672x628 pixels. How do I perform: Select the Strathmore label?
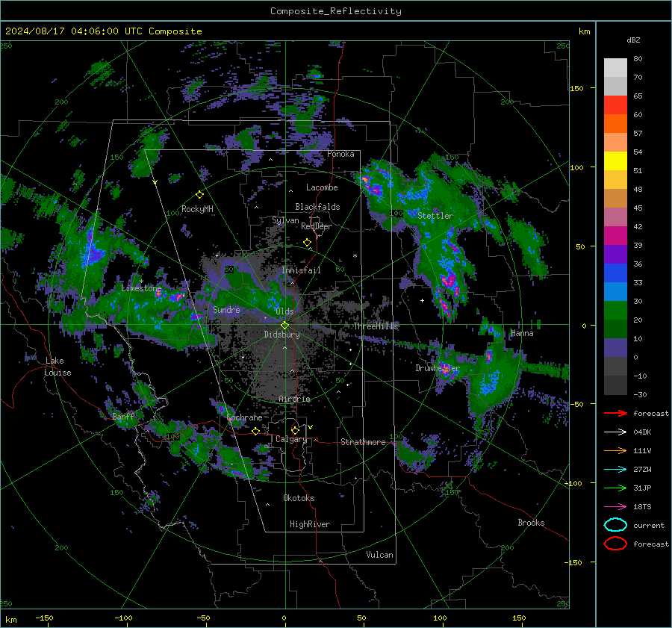pyautogui.click(x=363, y=442)
